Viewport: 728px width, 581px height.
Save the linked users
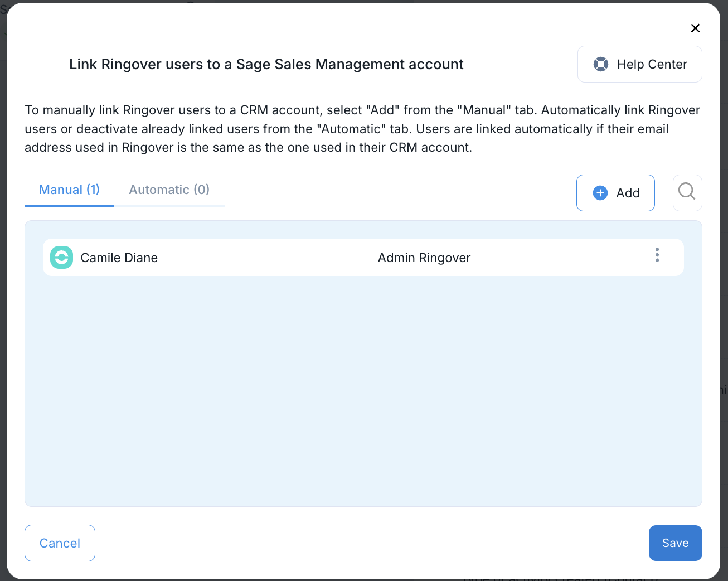pyautogui.click(x=675, y=543)
